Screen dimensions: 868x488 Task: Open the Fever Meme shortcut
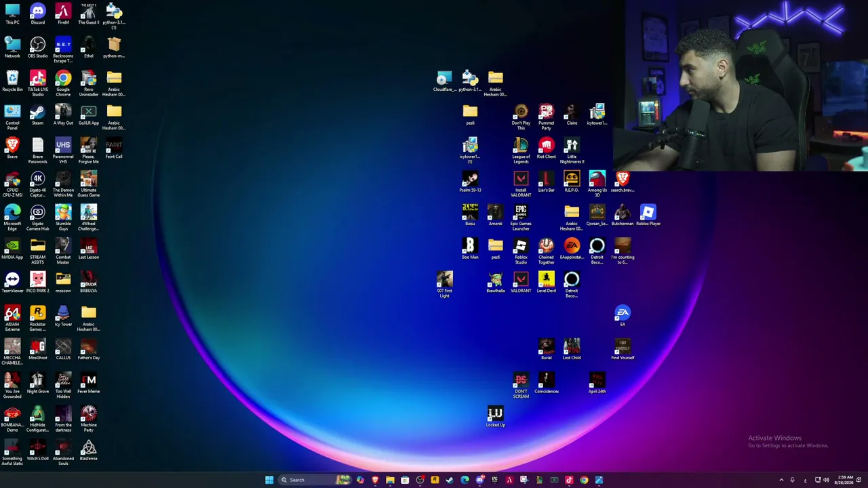coord(88,383)
